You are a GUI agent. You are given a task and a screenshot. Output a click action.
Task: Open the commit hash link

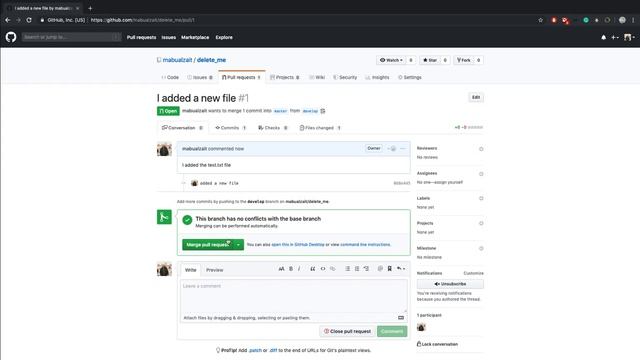(x=402, y=183)
